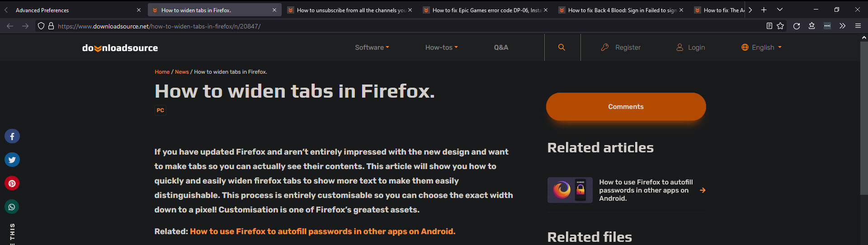
Task: Switch to the partially visible 'How to fix The A…' tab
Action: pyautogui.click(x=719, y=10)
